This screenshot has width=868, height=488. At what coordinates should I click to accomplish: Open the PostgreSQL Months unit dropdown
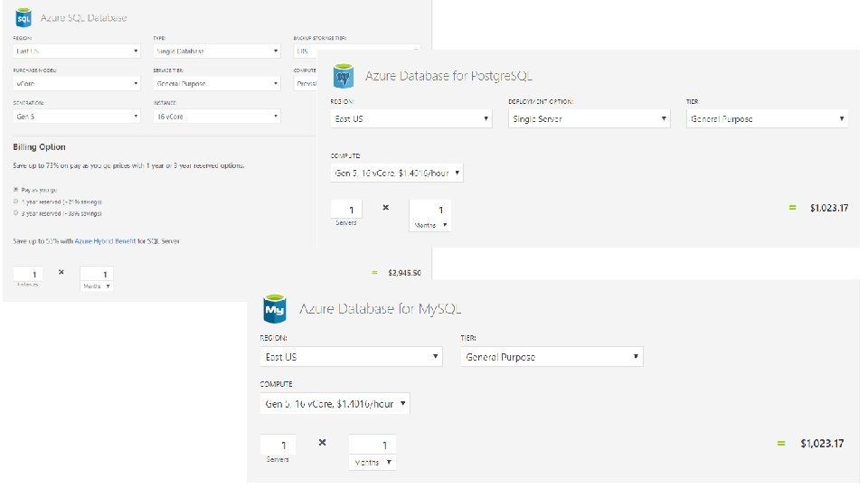430,225
